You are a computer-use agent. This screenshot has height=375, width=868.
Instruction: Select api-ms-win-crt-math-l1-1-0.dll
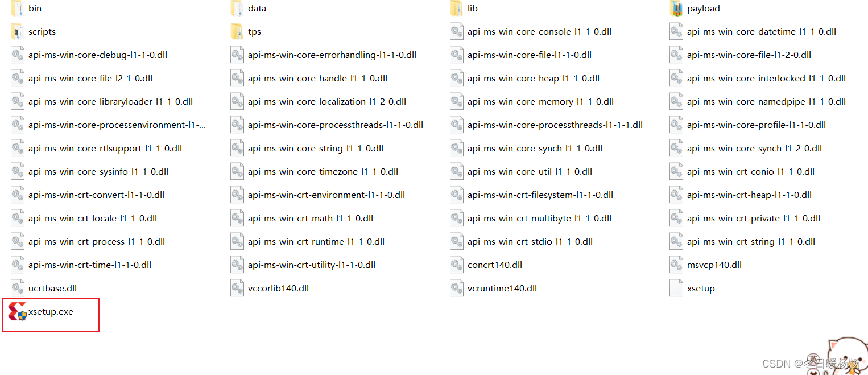coord(311,219)
